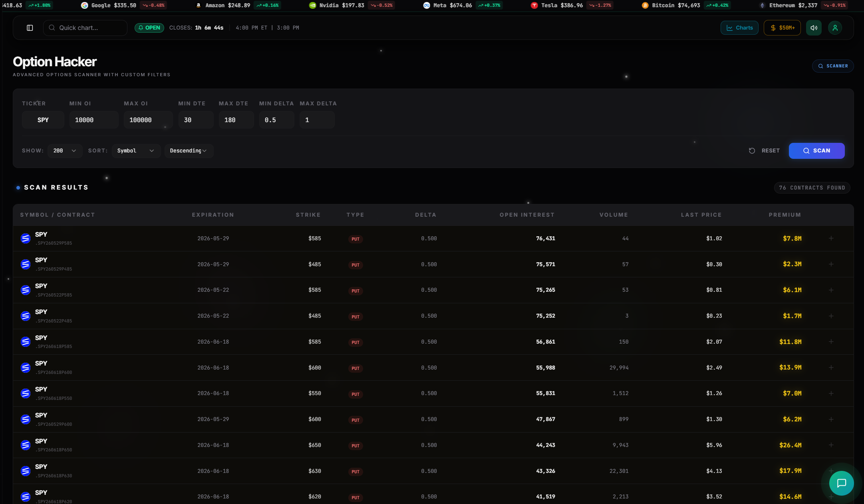The height and width of the screenshot is (504, 864).
Task: Edit the Ticker field showing SPY
Action: point(43,120)
